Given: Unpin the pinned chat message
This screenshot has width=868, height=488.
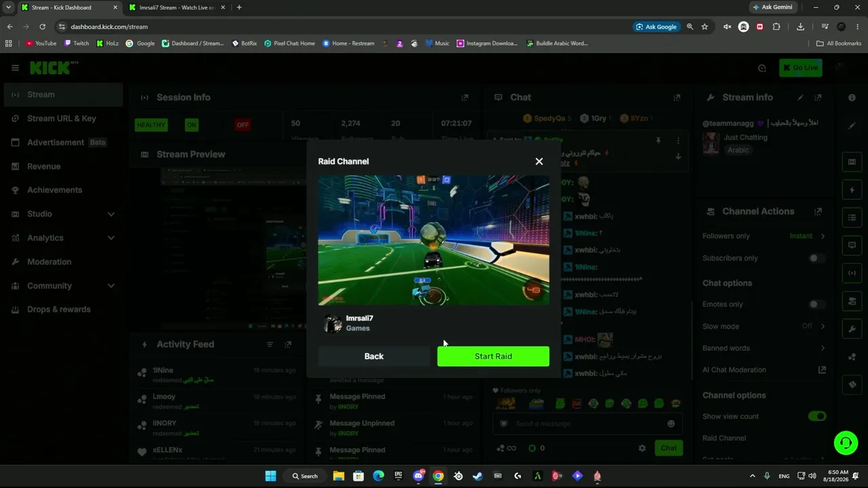Looking at the screenshot, I should pyautogui.click(x=658, y=140).
